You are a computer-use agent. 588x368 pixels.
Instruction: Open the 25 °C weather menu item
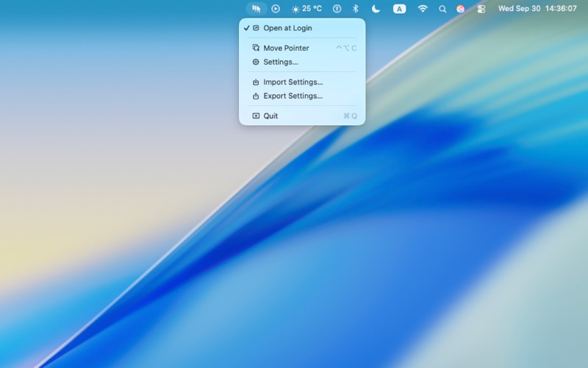[306, 9]
